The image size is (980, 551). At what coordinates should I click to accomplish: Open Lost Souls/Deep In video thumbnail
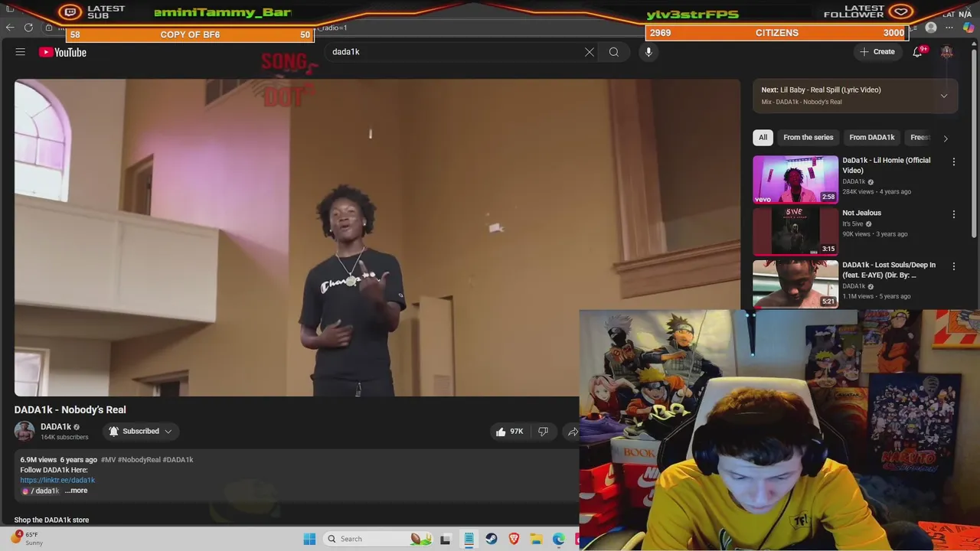point(795,284)
